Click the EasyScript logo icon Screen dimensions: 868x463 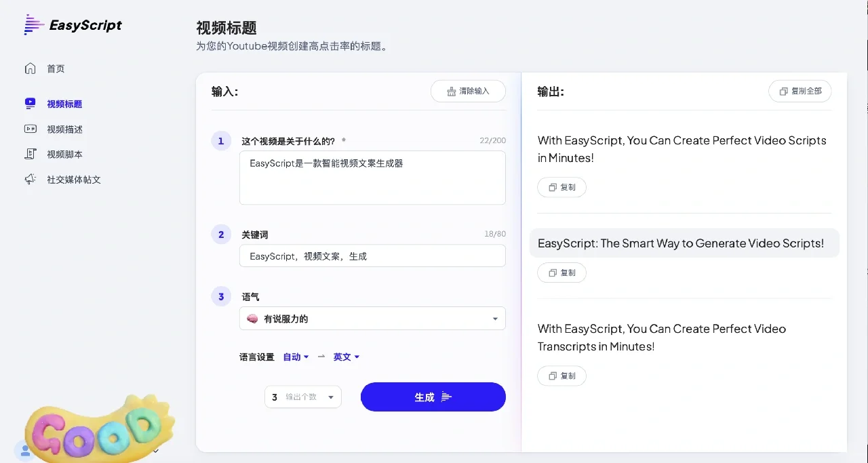coord(33,24)
